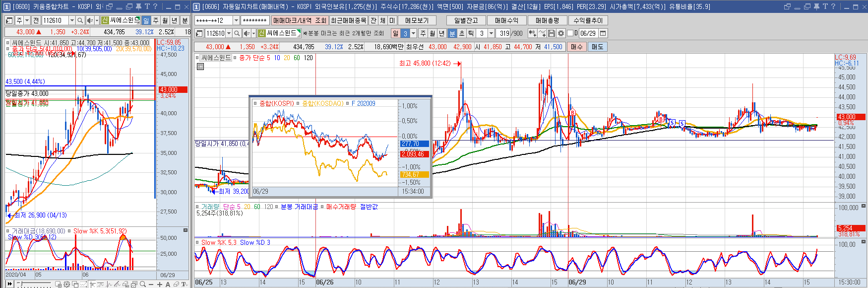Screen dimensions: 868x288
Task: Select 분 period in left chart window
Action: coord(185,20)
